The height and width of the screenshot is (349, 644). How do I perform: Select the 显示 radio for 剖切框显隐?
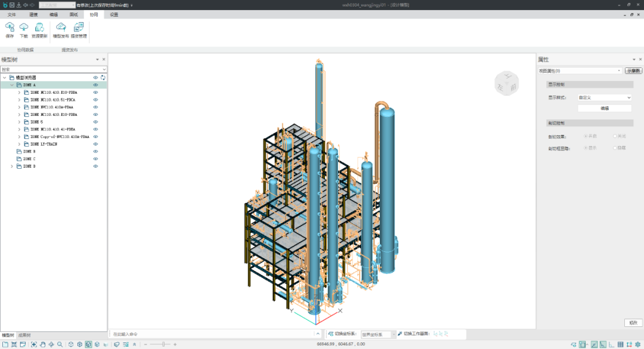[586, 148]
